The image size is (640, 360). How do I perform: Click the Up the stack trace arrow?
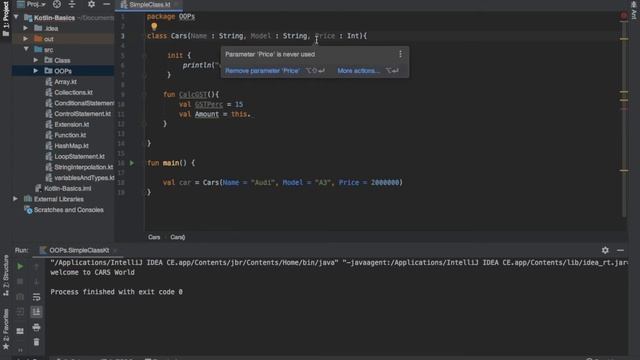coord(36,267)
